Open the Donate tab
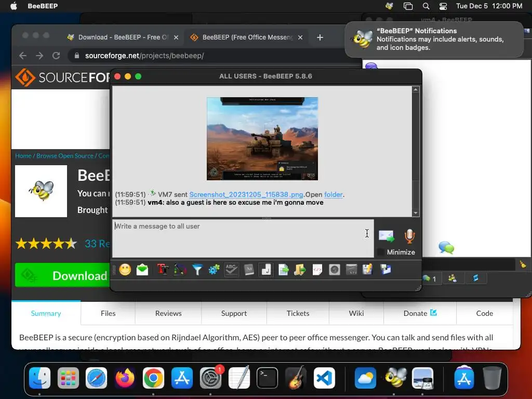 point(420,313)
